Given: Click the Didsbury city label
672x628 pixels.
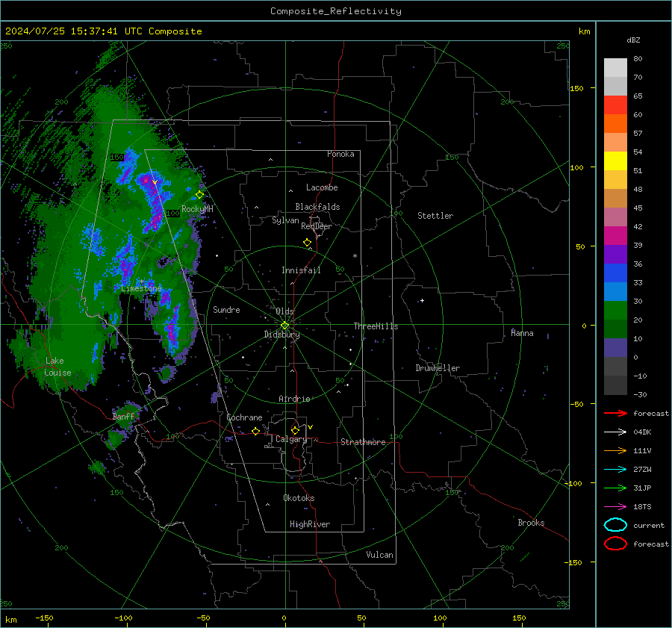Looking at the screenshot, I should point(281,335).
